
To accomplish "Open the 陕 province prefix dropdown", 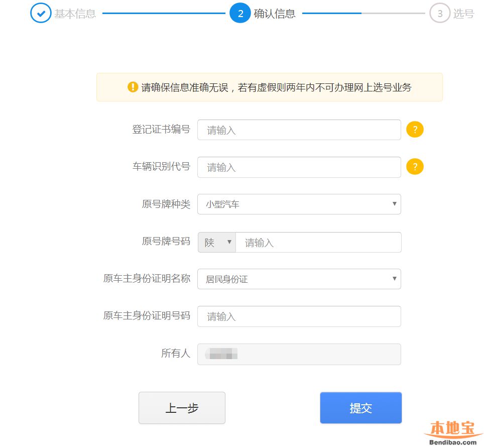I will 217,243.
